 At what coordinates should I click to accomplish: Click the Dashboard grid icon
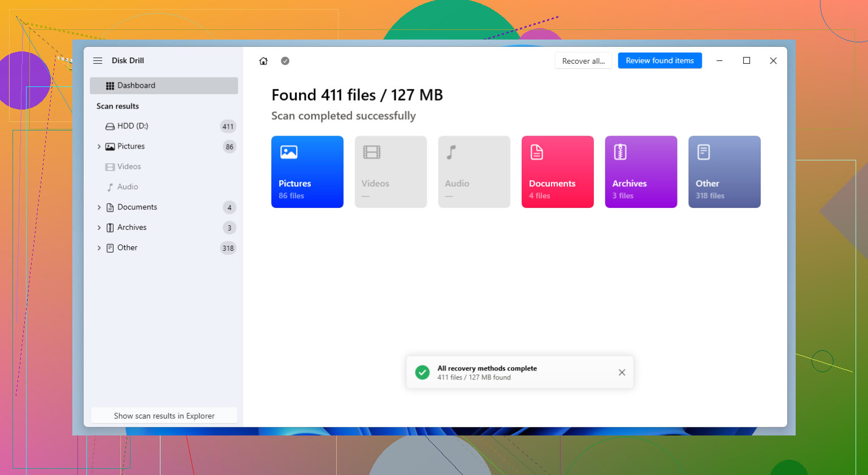[x=110, y=86]
